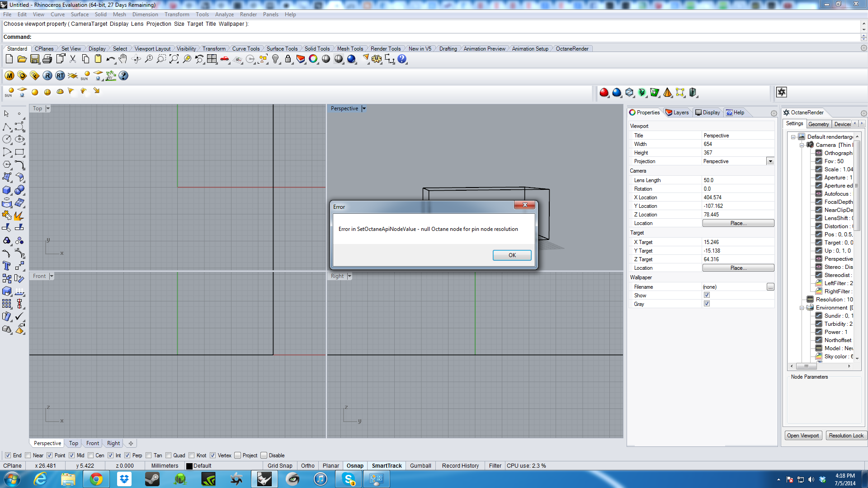Disable the Vertex osnap checkbox

(212, 455)
